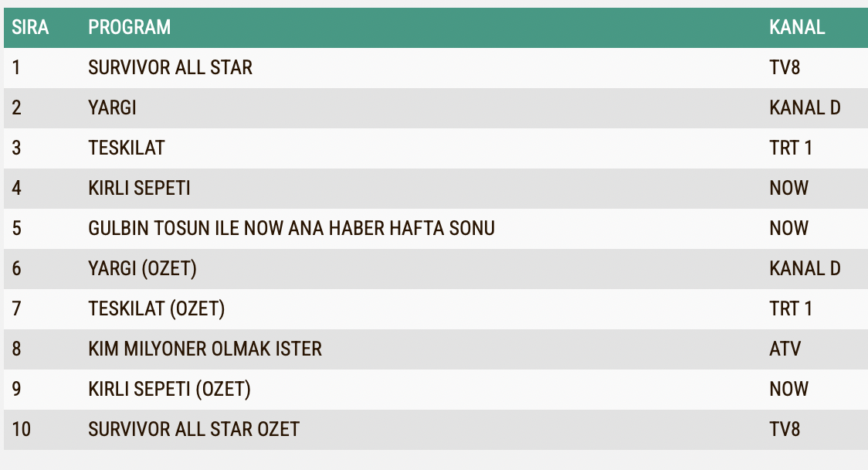Select the SURVIVOR ALL STAR program row
The width and height of the screenshot is (868, 470).
tap(436, 67)
